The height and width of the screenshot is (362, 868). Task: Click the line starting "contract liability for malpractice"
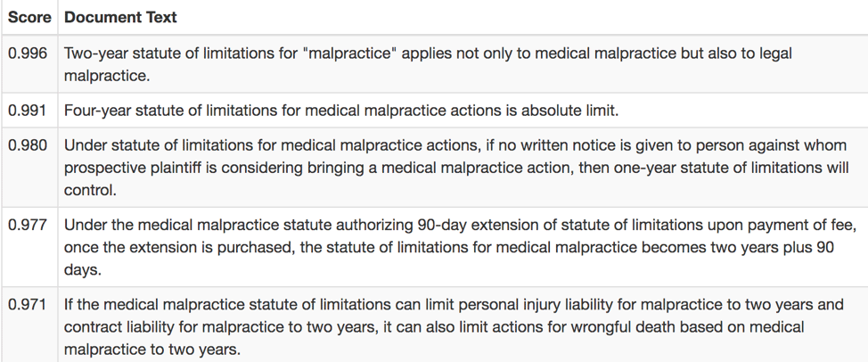point(434,327)
